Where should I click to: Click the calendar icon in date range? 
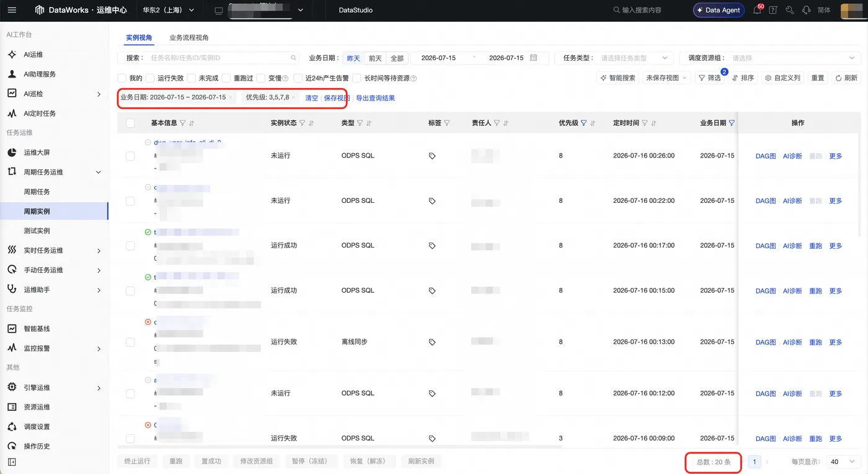533,58
